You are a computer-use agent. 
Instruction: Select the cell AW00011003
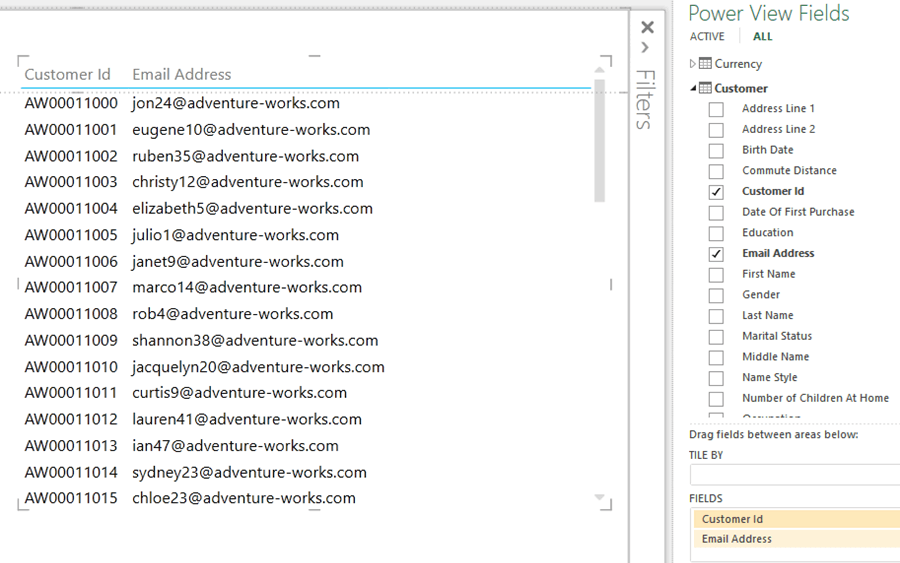coord(71,182)
